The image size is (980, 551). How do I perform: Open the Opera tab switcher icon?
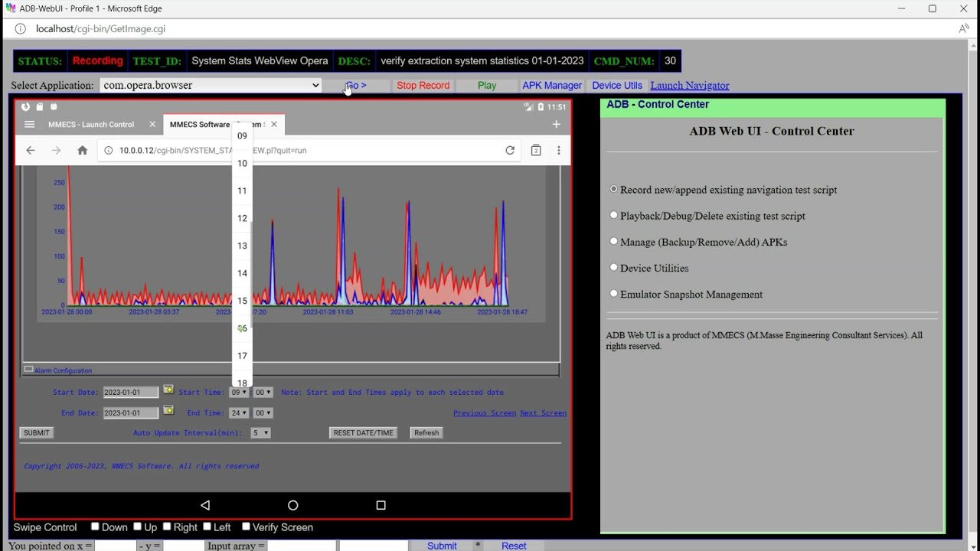coord(536,150)
